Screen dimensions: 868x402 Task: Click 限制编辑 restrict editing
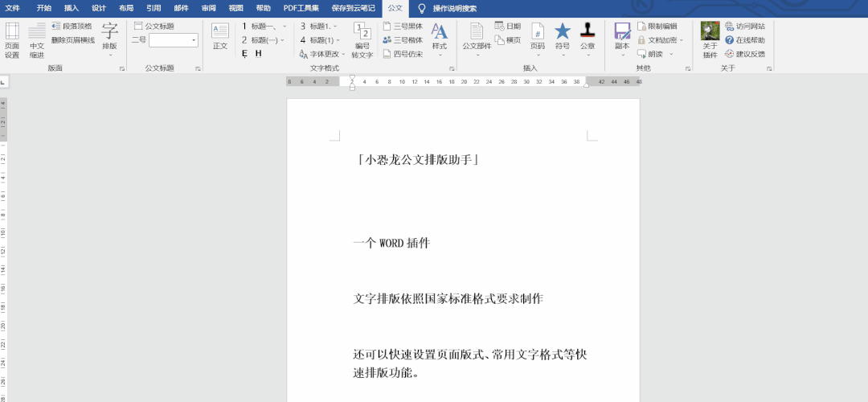point(657,26)
